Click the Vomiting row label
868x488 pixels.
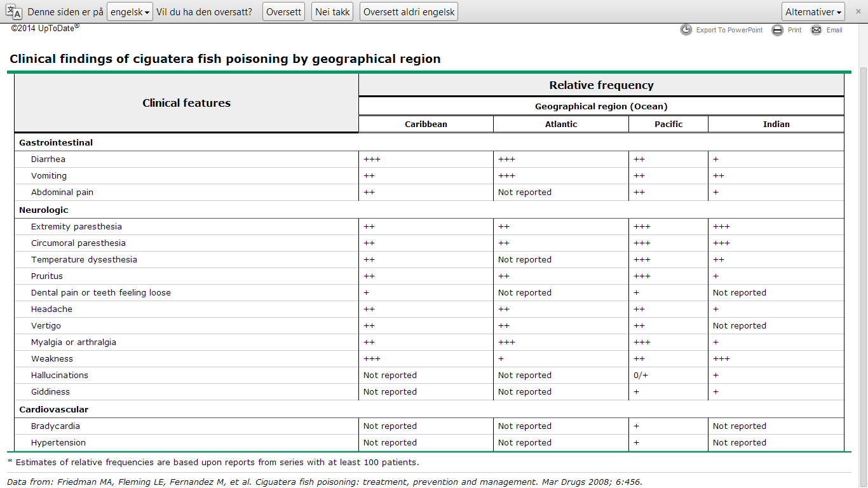[x=49, y=175]
